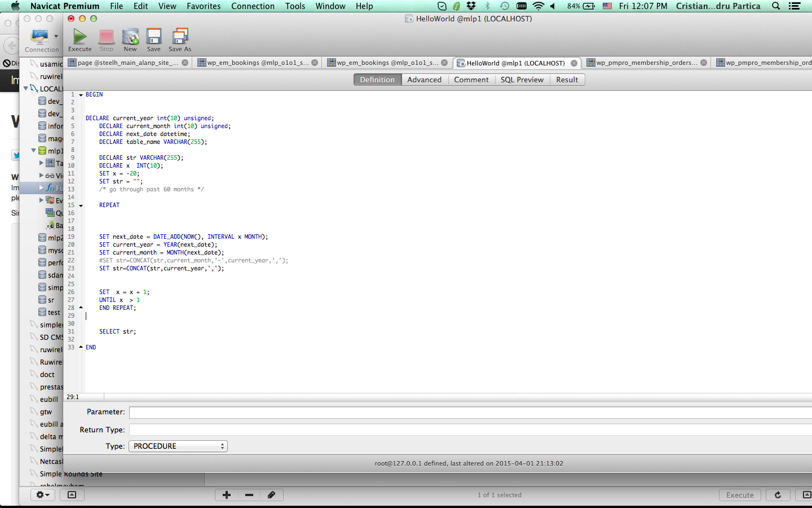Create a new function via the New icon
Viewport: 812px width, 508px height.
[130, 40]
